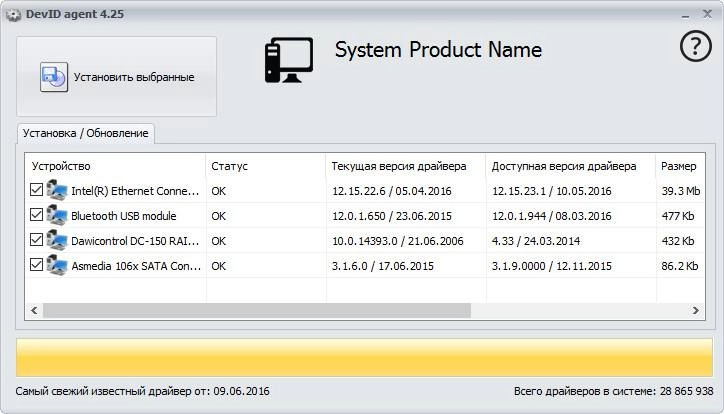Click the 39.3 Mb size cell
Viewport: 724px width, 414px height.
pos(681,191)
